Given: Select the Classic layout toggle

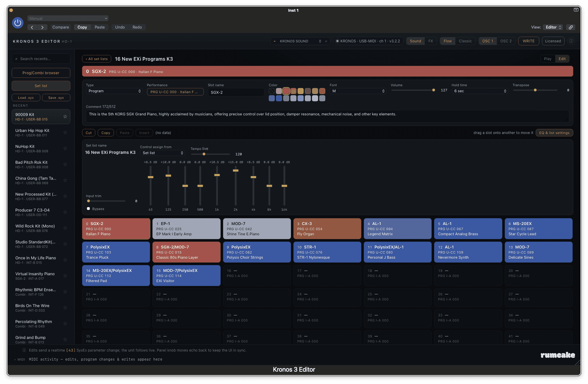Looking at the screenshot, I should click(465, 41).
